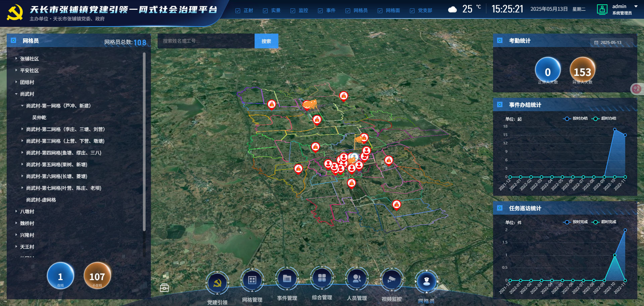Image resolution: width=644 pixels, height=306 pixels.
Task: Click the floating translate icon at right edge
Action: coord(637,89)
